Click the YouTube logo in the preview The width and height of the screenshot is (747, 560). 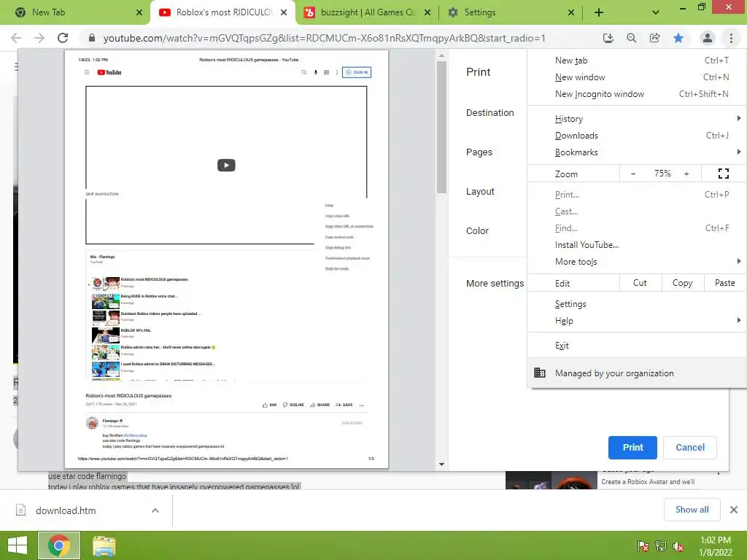tap(109, 72)
